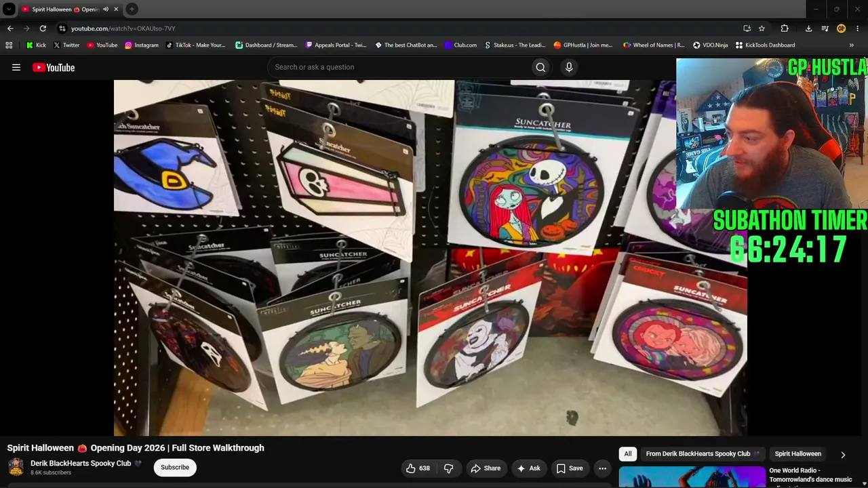Install app icon in the address bar

(747, 28)
